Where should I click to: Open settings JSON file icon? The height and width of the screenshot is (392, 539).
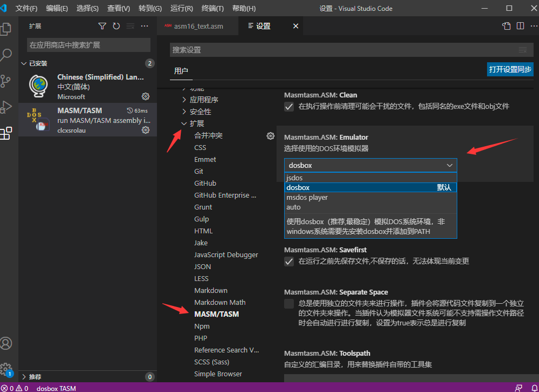pos(507,26)
